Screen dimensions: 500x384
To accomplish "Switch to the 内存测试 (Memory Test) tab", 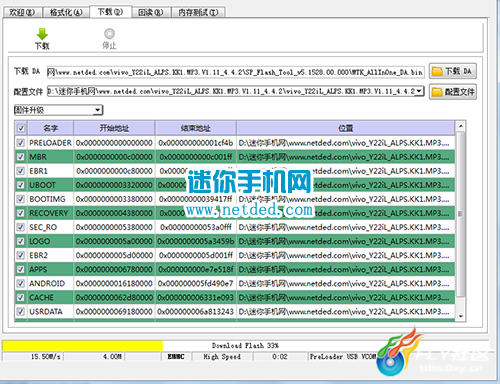I will click(x=198, y=12).
